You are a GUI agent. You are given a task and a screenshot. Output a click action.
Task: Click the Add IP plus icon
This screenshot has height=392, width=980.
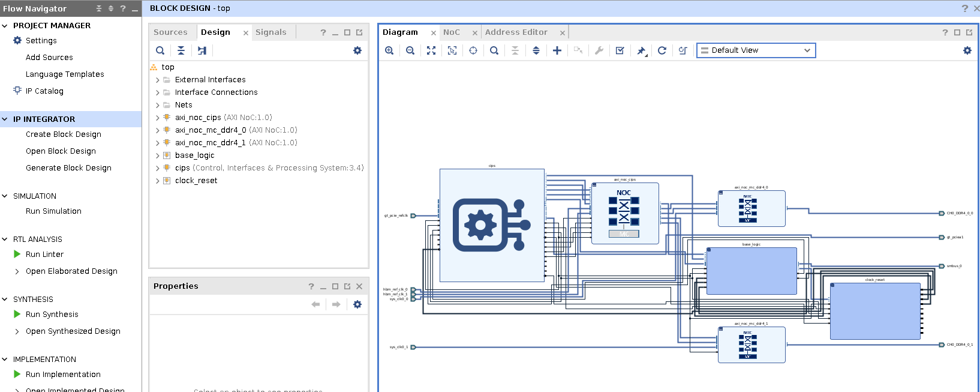(557, 50)
